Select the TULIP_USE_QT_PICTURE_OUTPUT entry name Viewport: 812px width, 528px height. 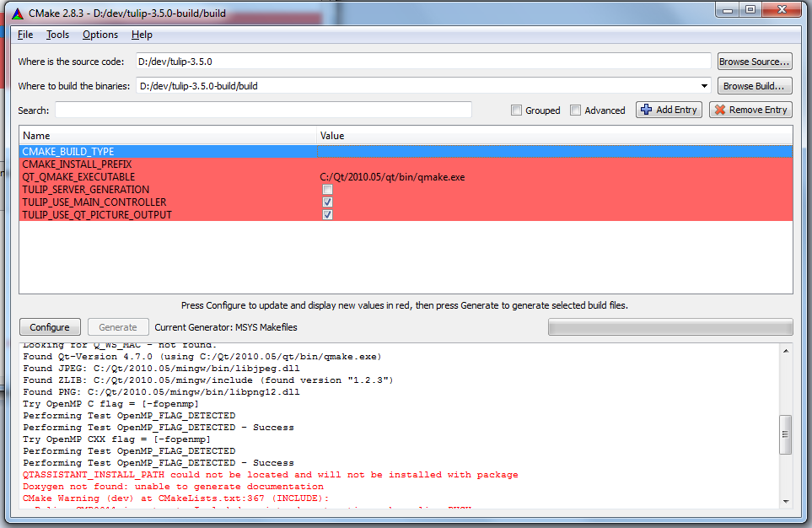pyautogui.click(x=97, y=214)
